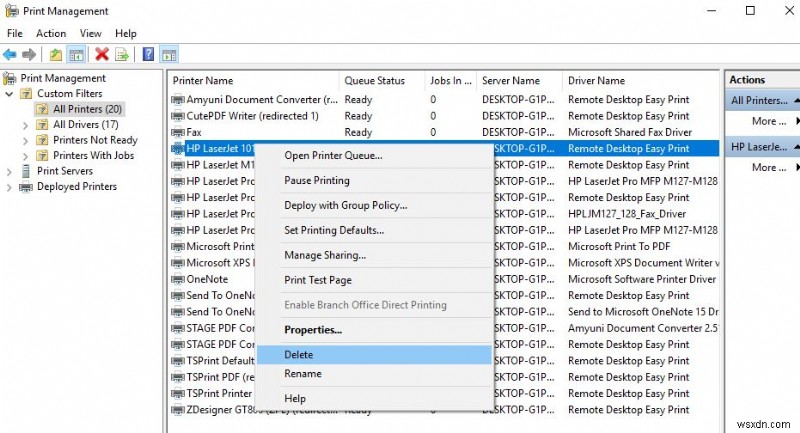Select All Printers (20) in tree

click(87, 109)
